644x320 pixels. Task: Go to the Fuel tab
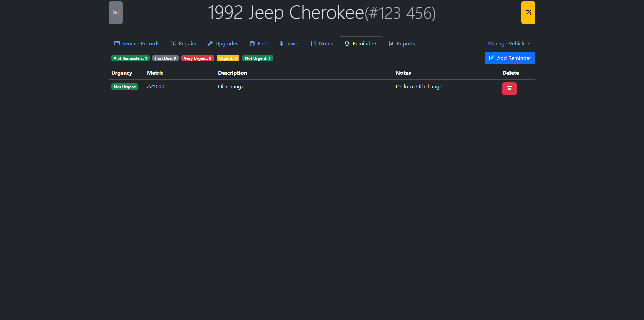point(259,44)
